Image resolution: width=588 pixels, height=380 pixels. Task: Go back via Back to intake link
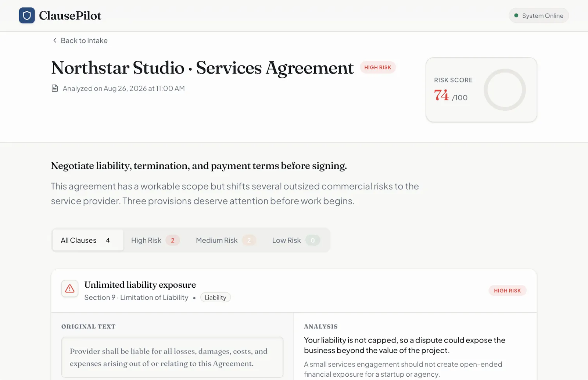[80, 40]
